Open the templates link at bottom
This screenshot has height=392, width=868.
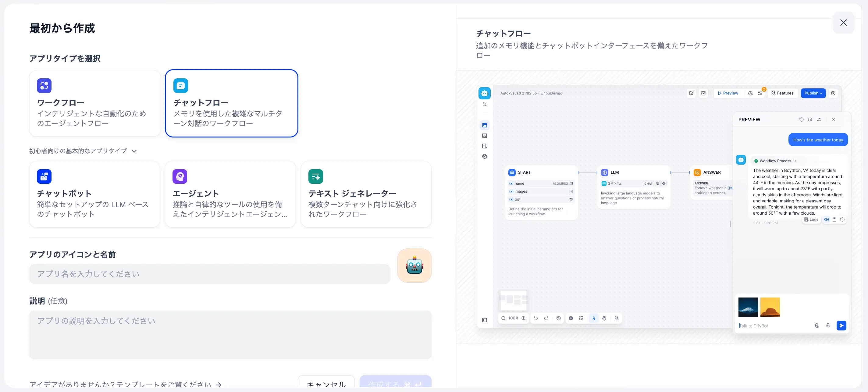point(125,384)
